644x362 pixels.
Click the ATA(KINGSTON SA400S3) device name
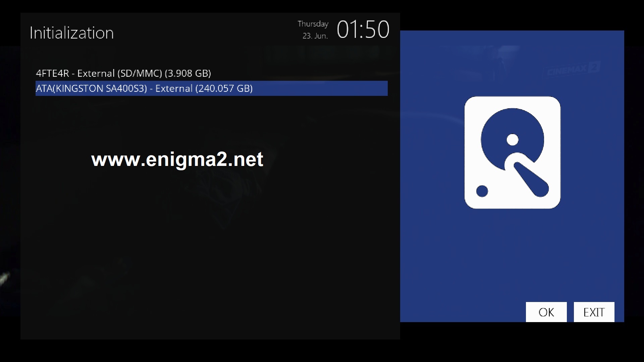[x=91, y=88]
